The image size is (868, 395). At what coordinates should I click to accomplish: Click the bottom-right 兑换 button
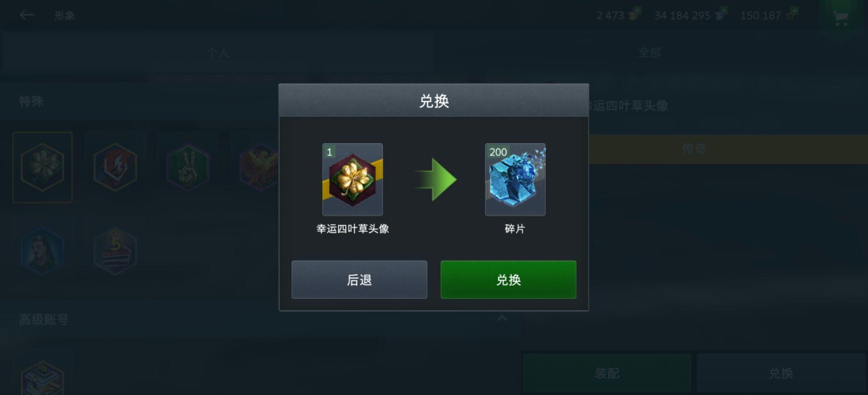781,373
